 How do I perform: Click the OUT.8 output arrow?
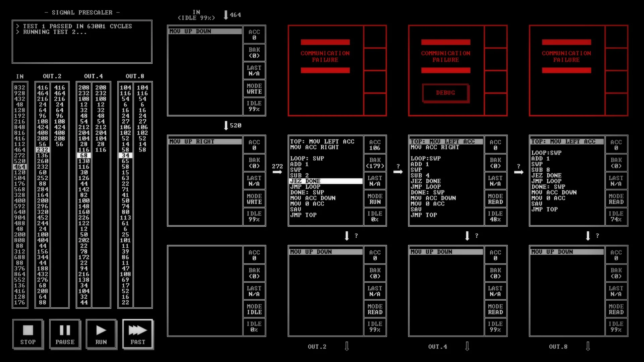[588, 346]
